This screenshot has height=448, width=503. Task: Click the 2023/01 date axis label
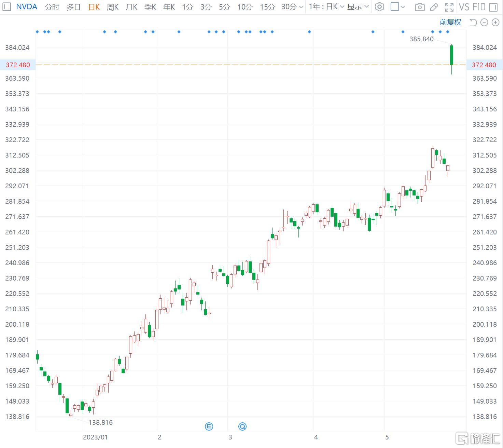95,437
